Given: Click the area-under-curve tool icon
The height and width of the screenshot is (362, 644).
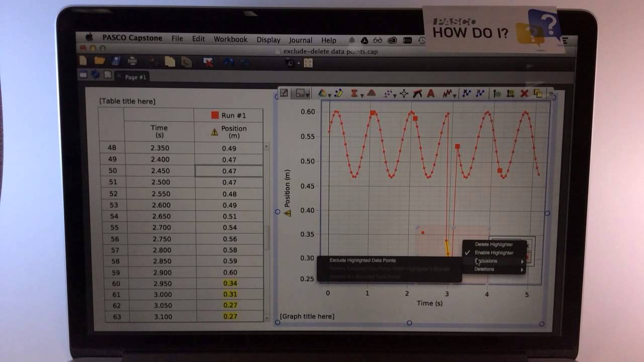Looking at the screenshot, I should click(x=371, y=93).
